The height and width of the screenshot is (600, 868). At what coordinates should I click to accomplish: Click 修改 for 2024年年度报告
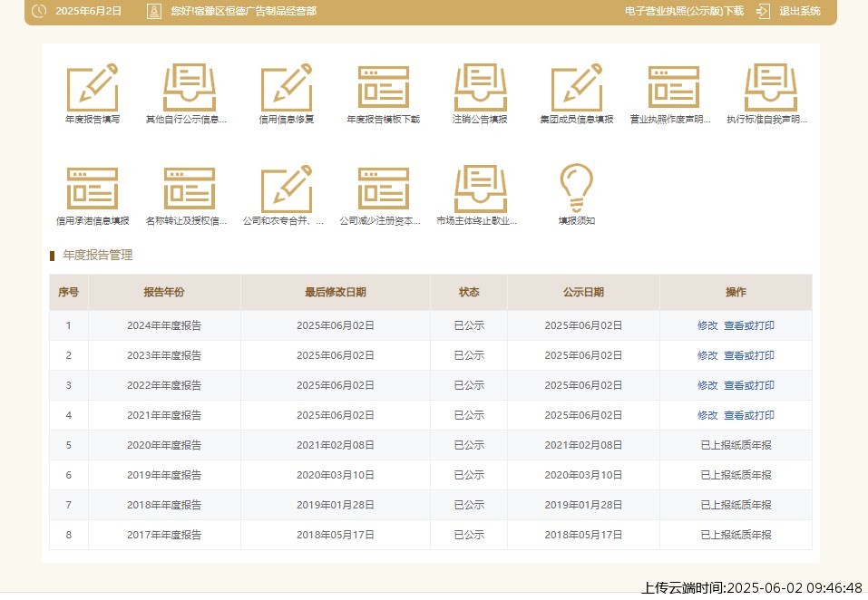tap(707, 325)
